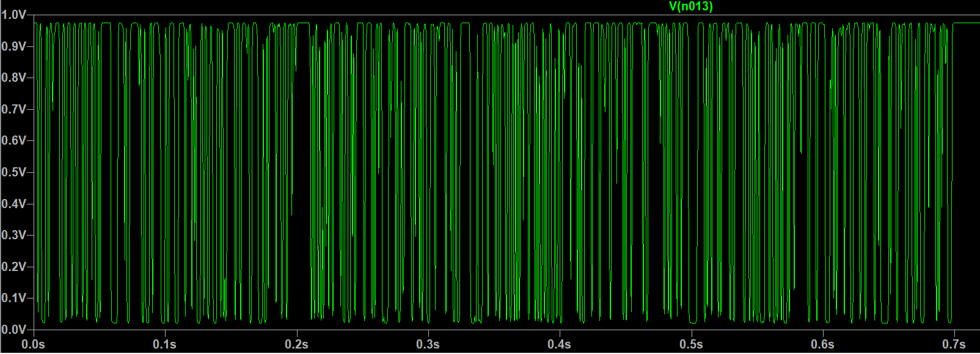Click the 0.1s time axis label

[165, 345]
